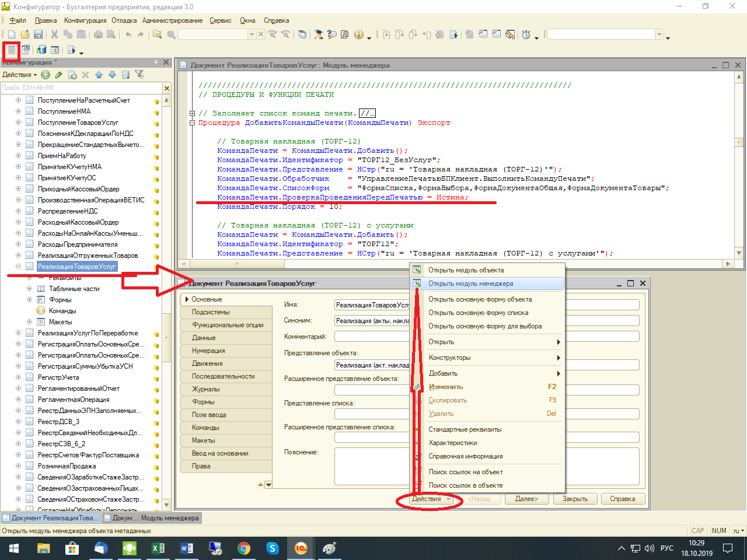Collapse the РеализацияТоваровУслуг tree node
Screen dimensions: 747x560
click(x=18, y=267)
